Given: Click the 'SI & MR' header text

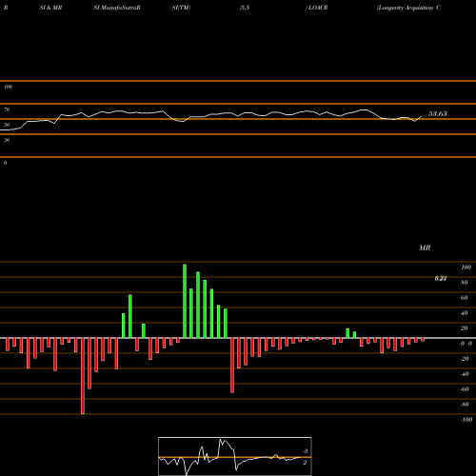Looking at the screenshot, I should [50, 8].
